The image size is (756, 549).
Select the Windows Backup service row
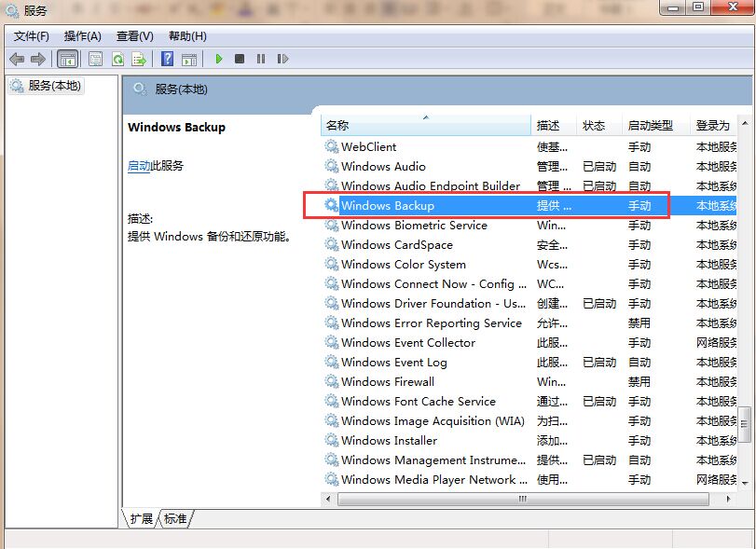pos(529,206)
